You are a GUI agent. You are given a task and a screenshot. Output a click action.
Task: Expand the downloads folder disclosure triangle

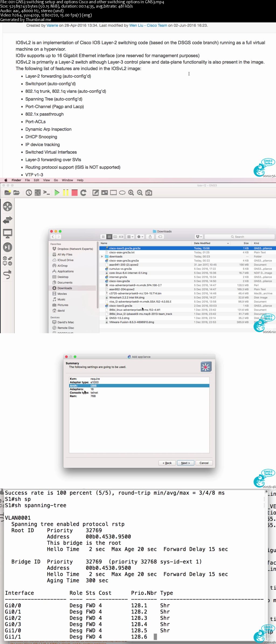tap(102, 257)
